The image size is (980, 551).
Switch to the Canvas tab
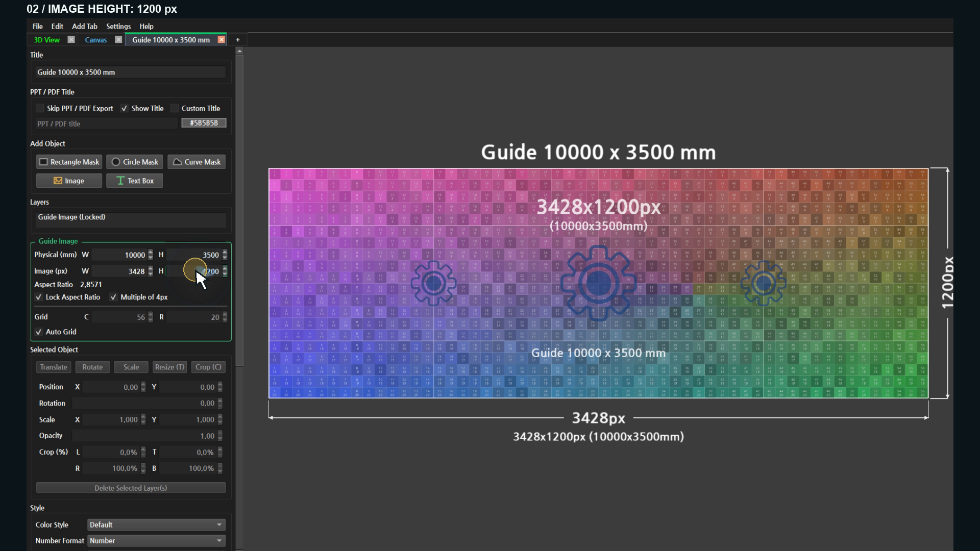point(95,40)
